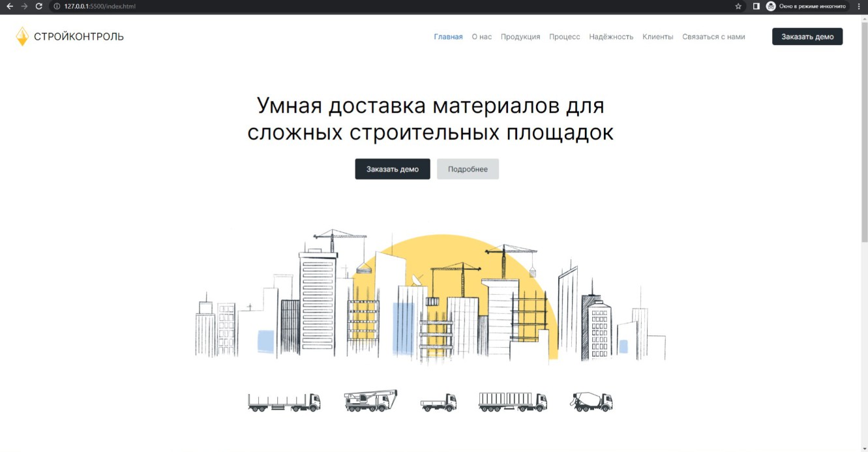The height and width of the screenshot is (452, 868).
Task: Click the city skyline illustration
Action: 430,297
